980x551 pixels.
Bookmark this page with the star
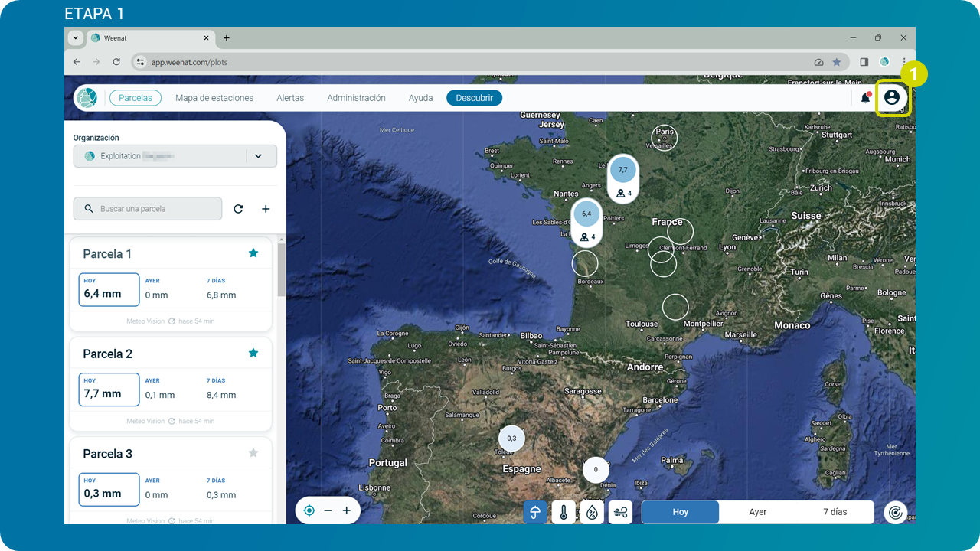coord(837,62)
